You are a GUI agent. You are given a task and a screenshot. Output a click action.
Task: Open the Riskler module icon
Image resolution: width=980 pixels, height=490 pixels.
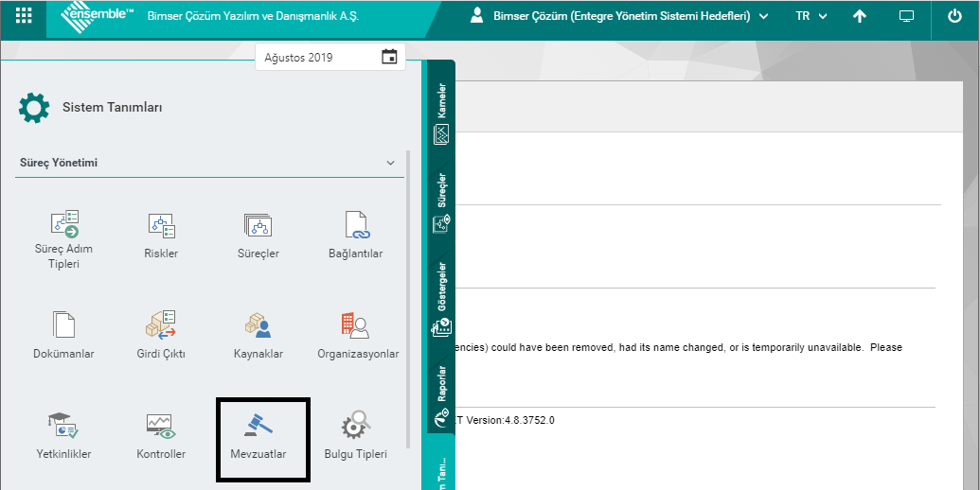(x=161, y=225)
